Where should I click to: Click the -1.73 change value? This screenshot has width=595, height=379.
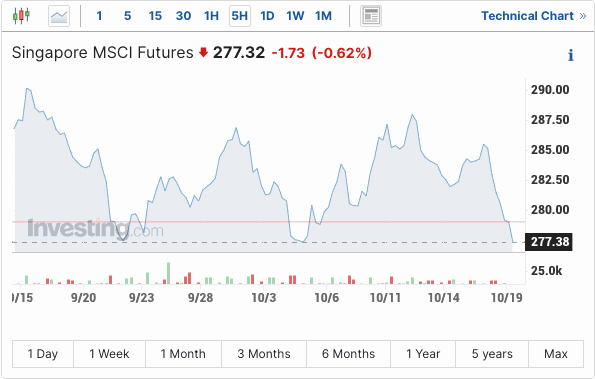pyautogui.click(x=288, y=53)
